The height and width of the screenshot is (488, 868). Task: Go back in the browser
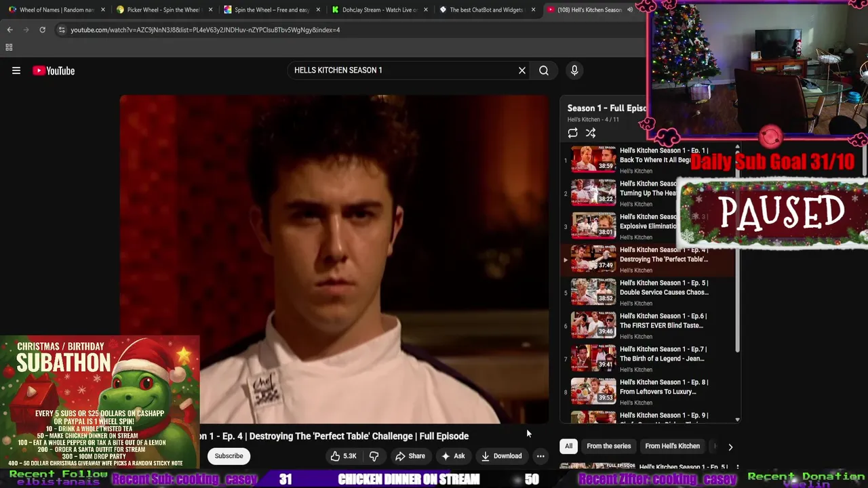coord(9,30)
